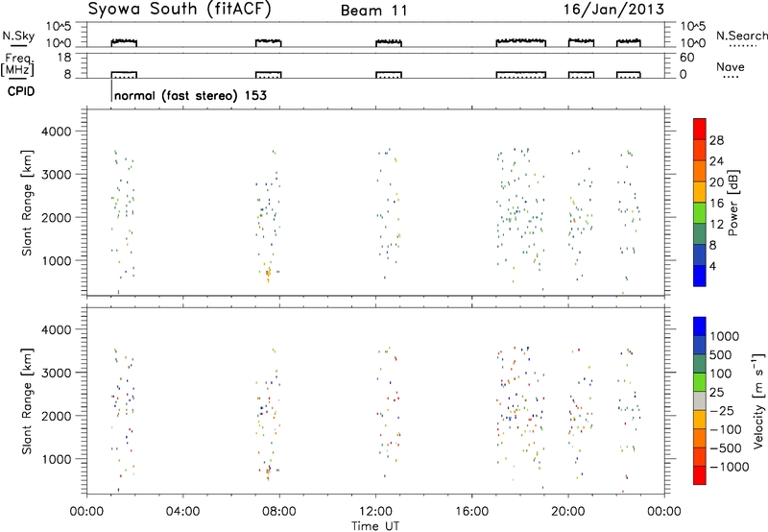This screenshot has width=768, height=532.
Task: Click the '04:00' time tick label
Action: click(x=182, y=512)
